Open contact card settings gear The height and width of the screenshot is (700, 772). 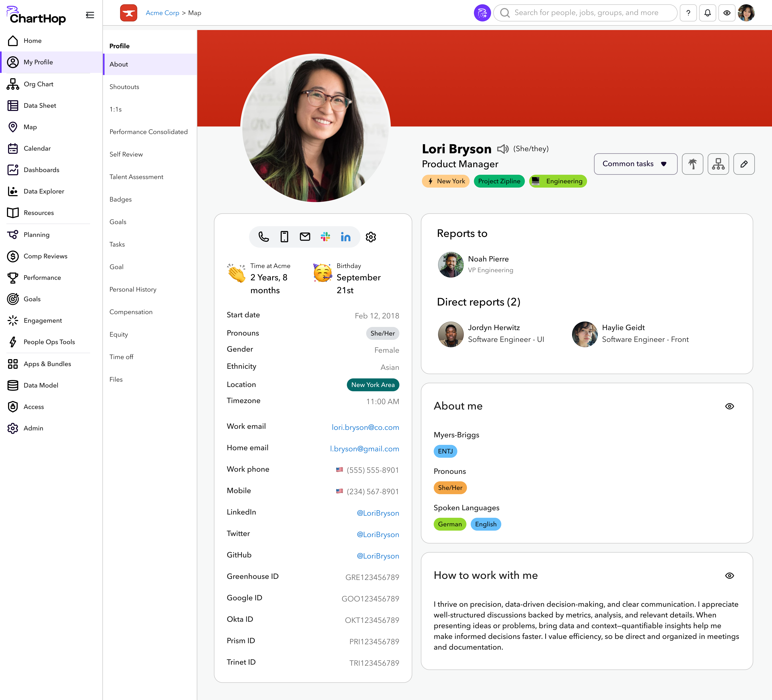[x=371, y=237]
